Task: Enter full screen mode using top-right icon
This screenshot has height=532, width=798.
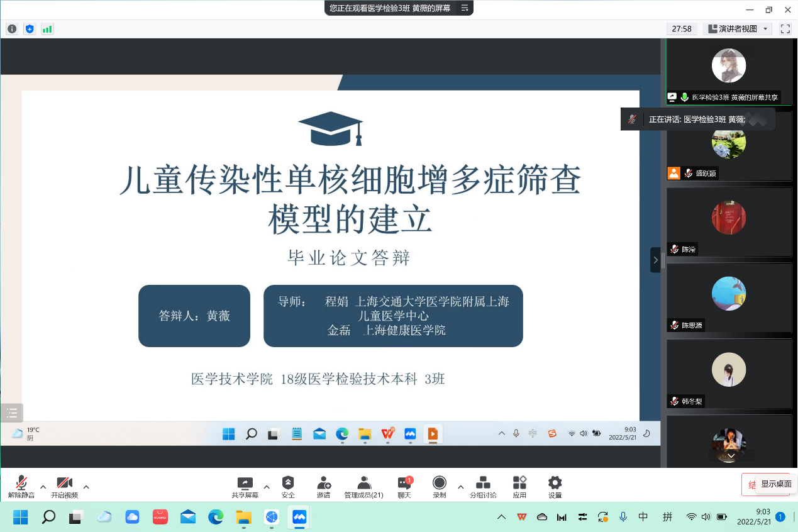Action: (785, 29)
